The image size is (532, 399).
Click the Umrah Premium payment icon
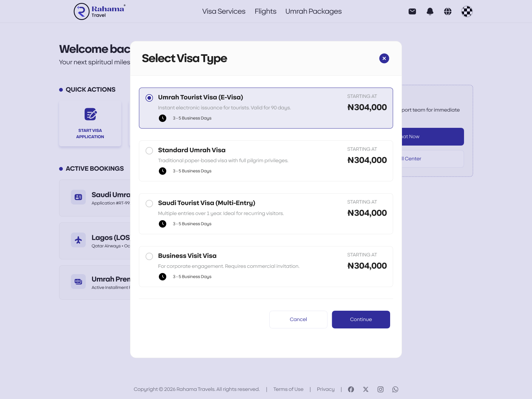(x=78, y=282)
